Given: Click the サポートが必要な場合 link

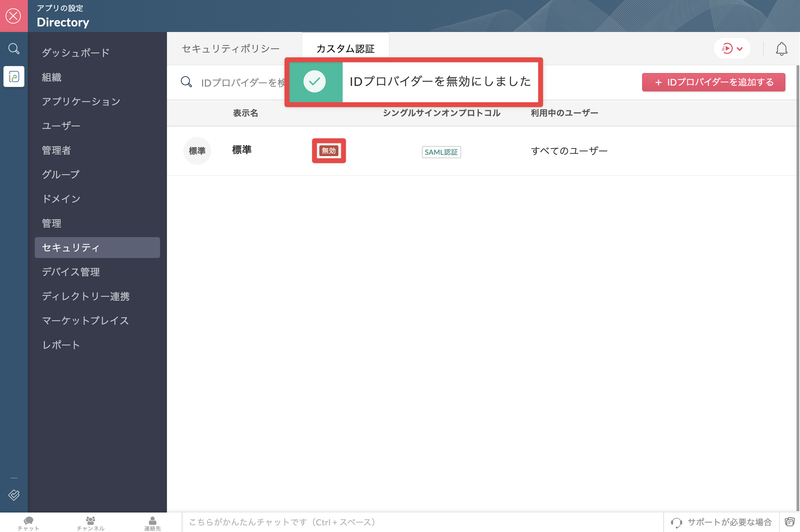Looking at the screenshot, I should [x=729, y=522].
